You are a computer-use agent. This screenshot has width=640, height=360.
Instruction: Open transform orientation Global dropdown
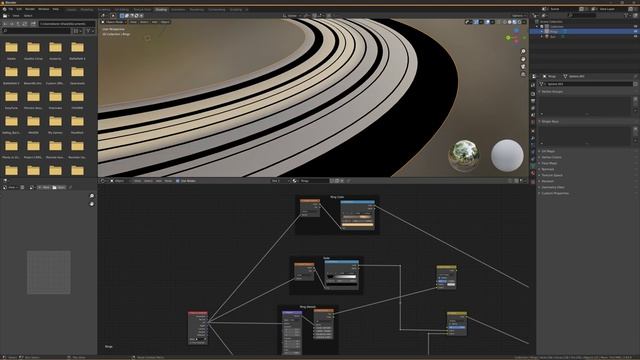pyautogui.click(x=293, y=16)
